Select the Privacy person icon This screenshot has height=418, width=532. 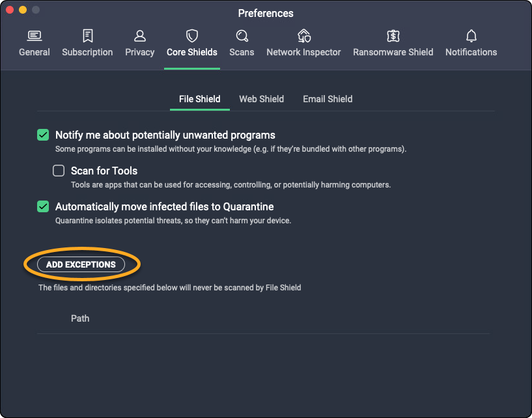click(x=140, y=36)
